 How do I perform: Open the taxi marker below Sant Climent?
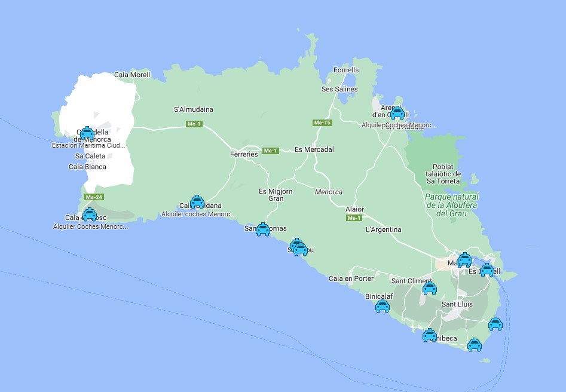429,289
